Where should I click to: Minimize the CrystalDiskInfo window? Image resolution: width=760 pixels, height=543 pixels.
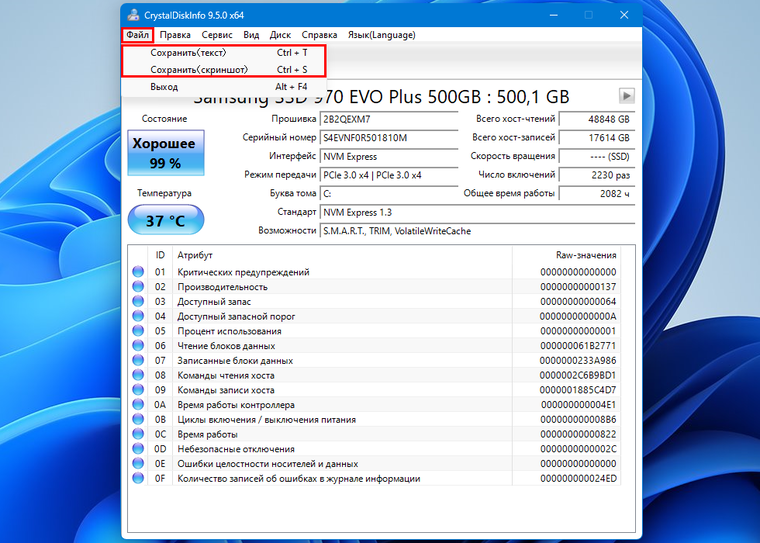point(553,15)
